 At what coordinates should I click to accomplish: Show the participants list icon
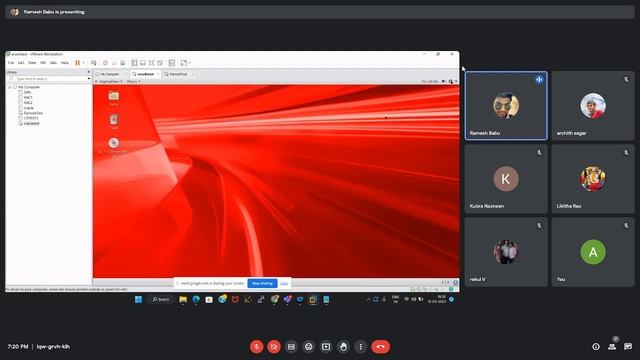[x=611, y=347]
